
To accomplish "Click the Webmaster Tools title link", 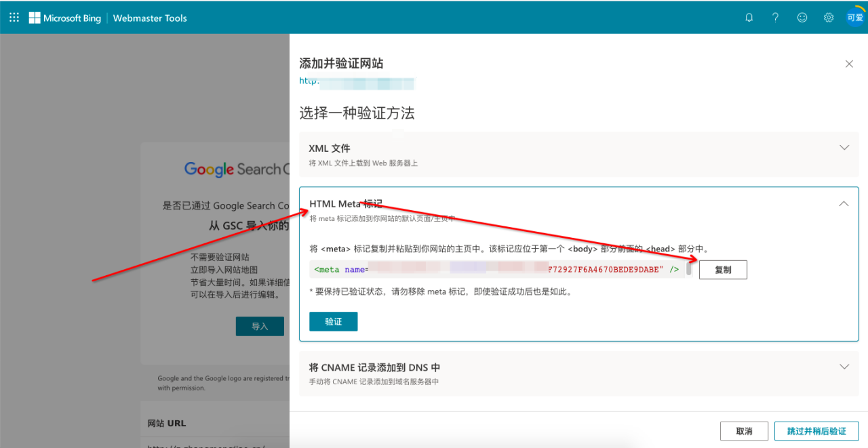I will tap(150, 18).
